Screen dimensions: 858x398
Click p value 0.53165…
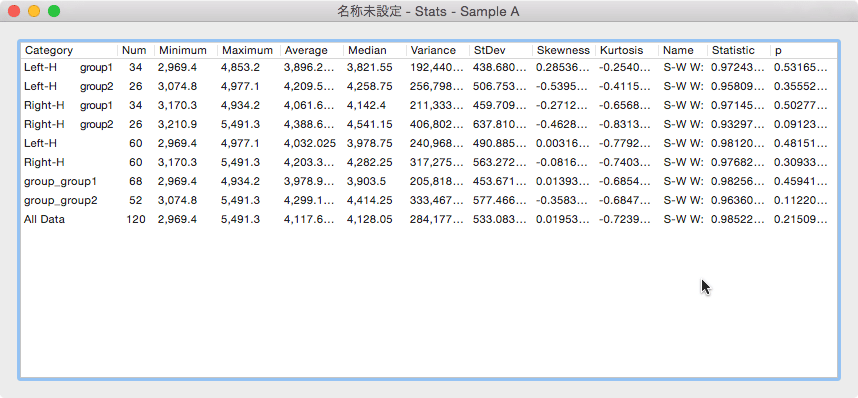(x=801, y=67)
